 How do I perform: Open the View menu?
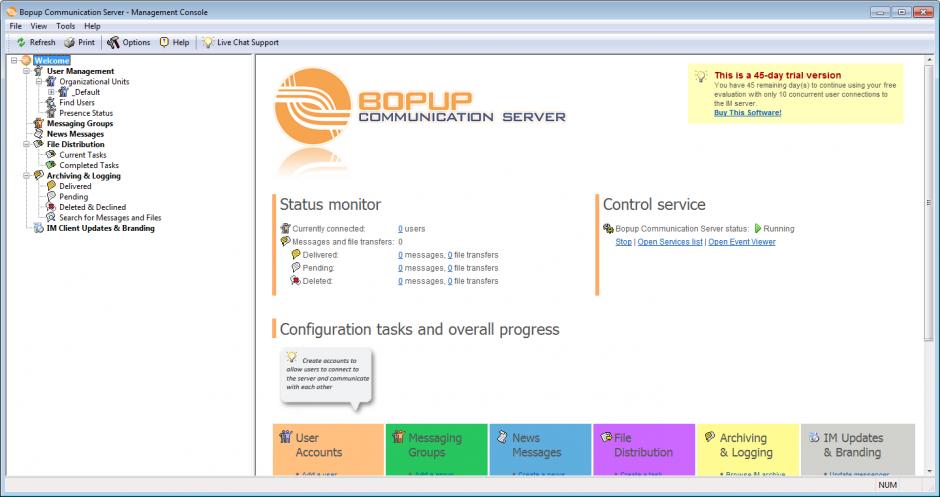coord(39,26)
